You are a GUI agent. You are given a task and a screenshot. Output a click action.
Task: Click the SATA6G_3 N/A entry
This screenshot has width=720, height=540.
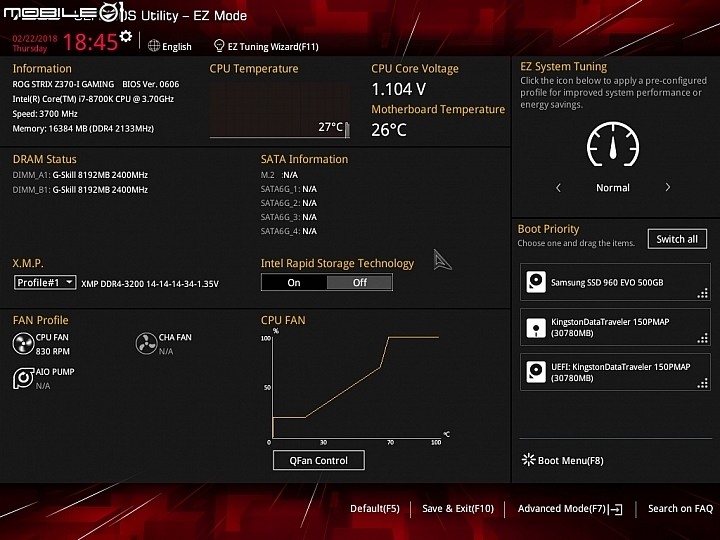click(289, 217)
